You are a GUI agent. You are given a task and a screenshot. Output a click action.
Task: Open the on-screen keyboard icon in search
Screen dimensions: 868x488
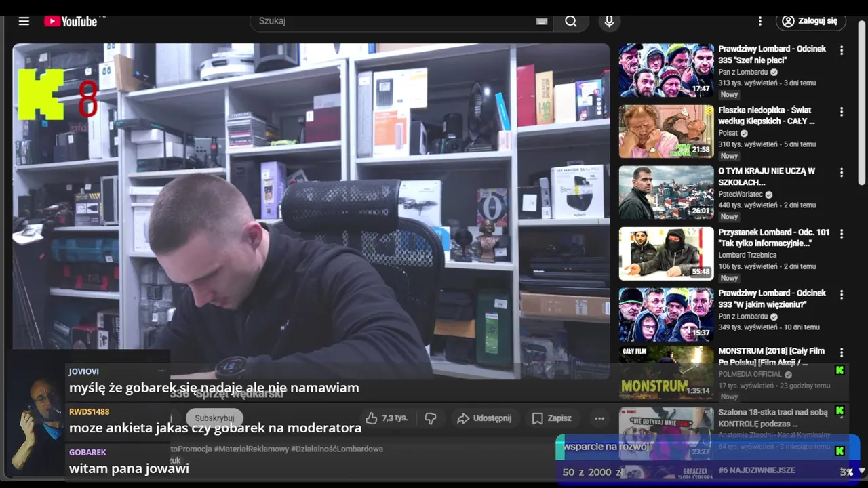542,22
